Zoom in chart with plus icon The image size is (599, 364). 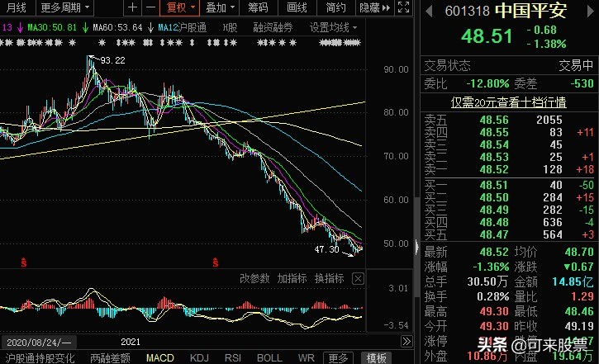(132, 7)
